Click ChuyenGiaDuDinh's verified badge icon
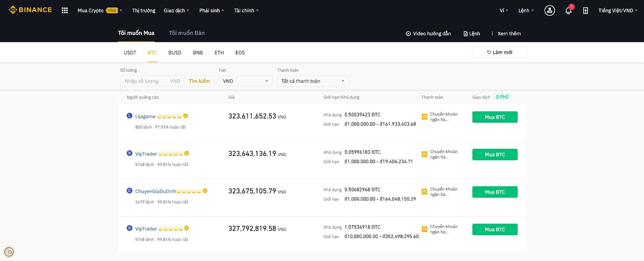This screenshot has width=644, height=261. pos(205,191)
